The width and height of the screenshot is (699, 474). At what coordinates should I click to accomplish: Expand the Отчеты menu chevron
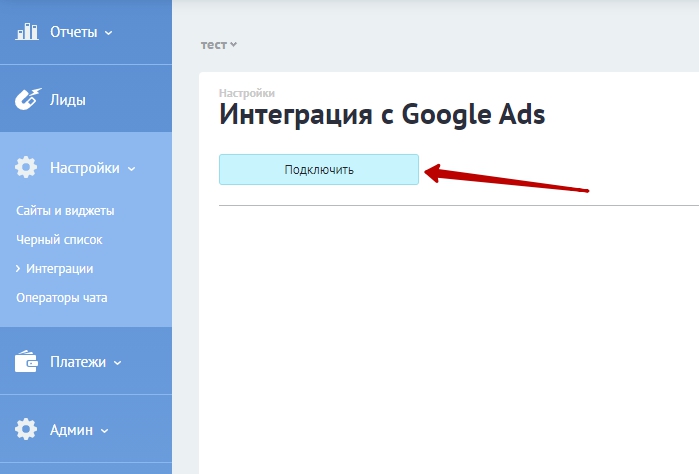[108, 33]
